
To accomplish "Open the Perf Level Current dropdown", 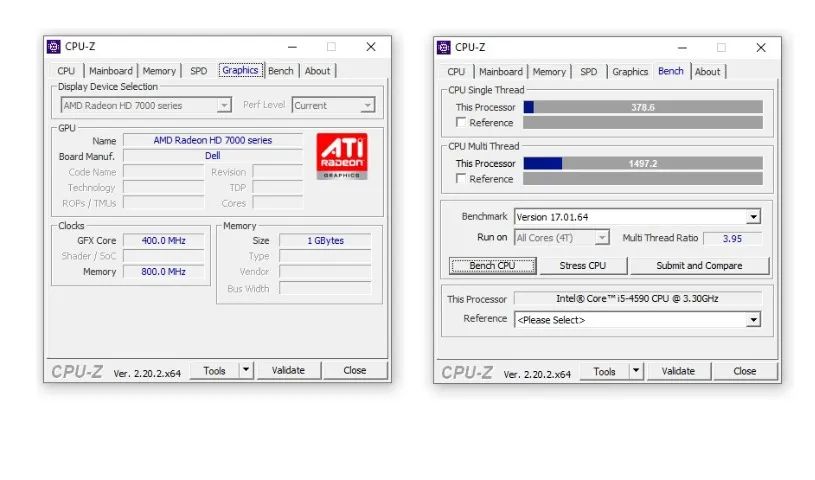I will tap(367, 106).
